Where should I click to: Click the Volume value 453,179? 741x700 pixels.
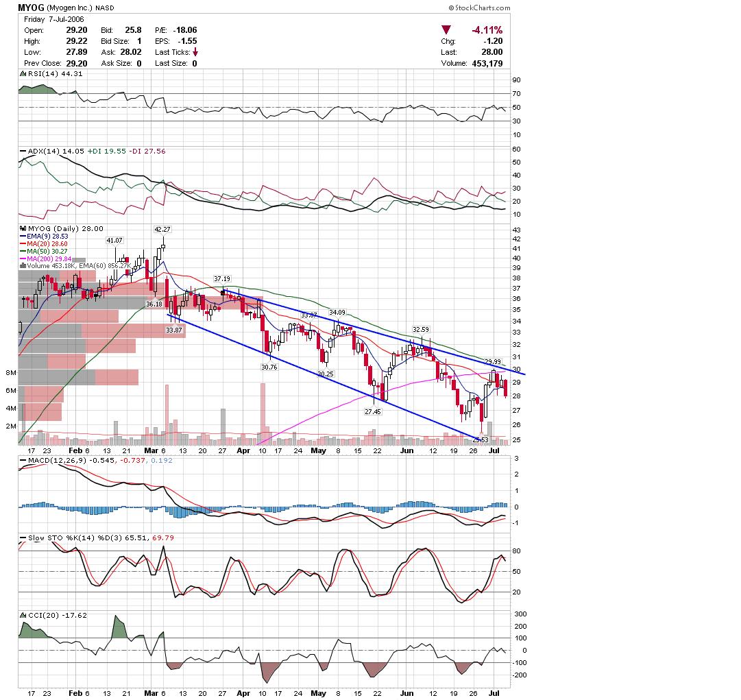487,63
